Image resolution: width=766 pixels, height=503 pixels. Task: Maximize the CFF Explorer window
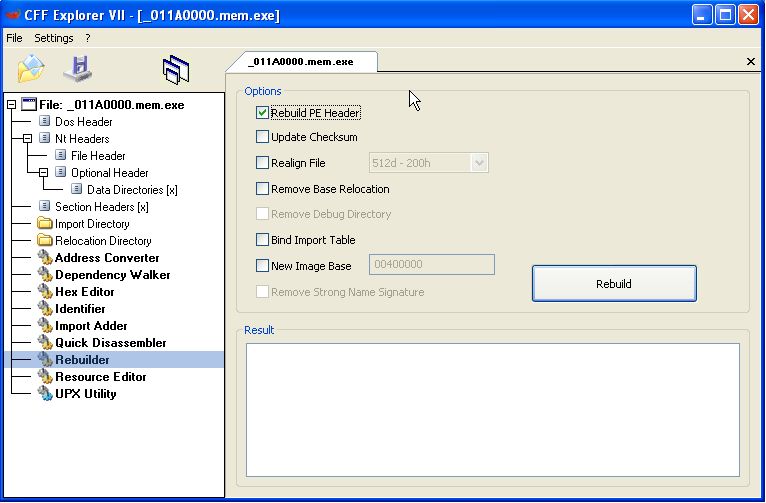[x=725, y=15]
